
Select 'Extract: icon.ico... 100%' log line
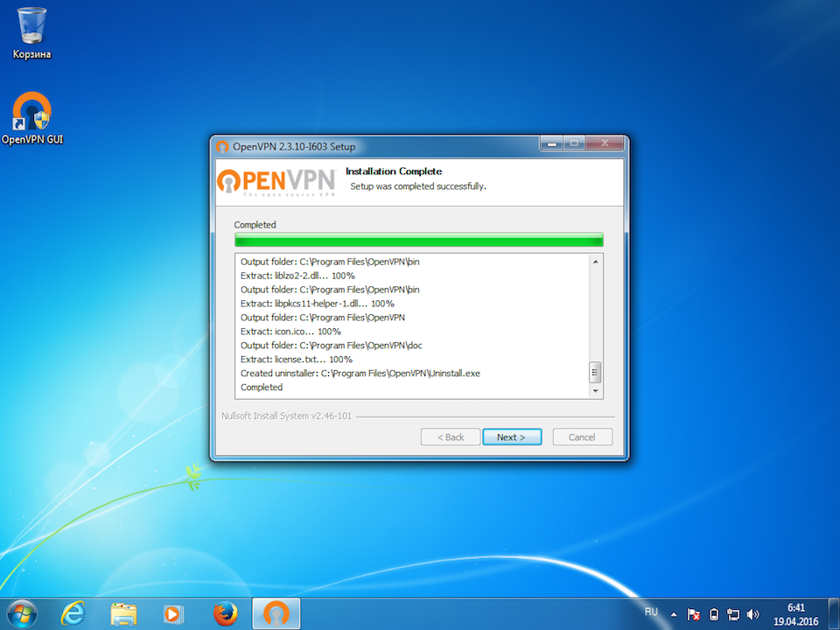(290, 332)
